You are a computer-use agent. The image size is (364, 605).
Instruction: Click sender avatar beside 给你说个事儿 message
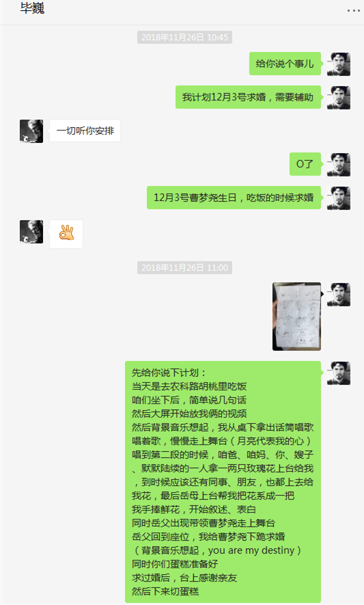click(339, 64)
